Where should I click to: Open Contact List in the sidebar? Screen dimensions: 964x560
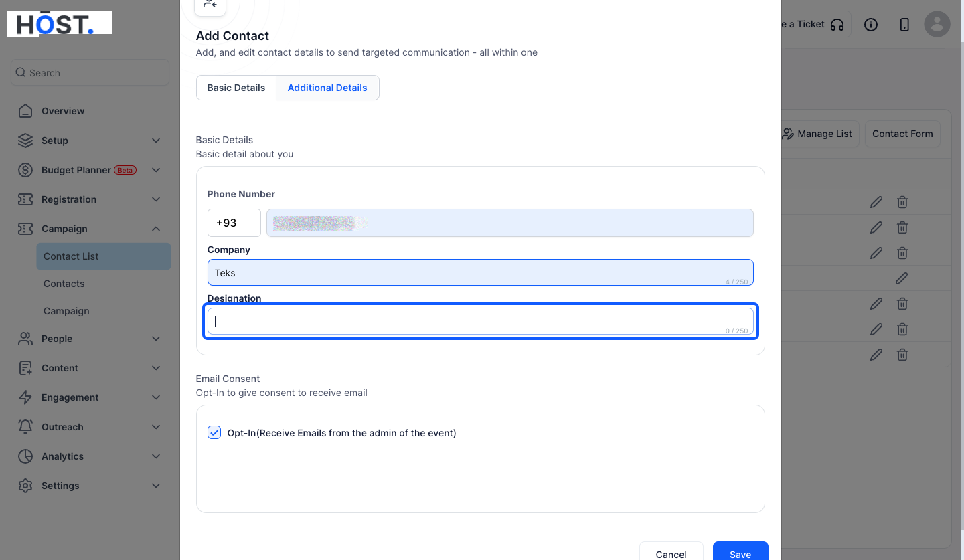click(x=104, y=256)
